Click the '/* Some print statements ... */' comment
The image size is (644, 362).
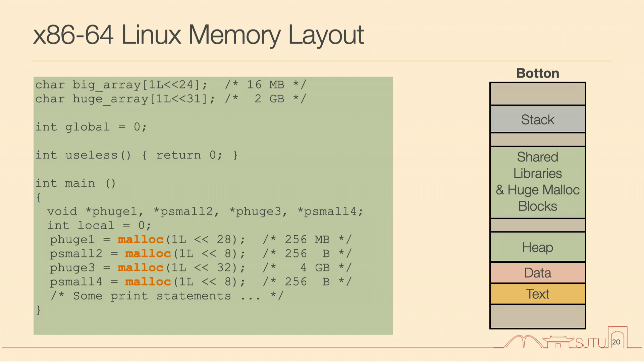(167, 296)
